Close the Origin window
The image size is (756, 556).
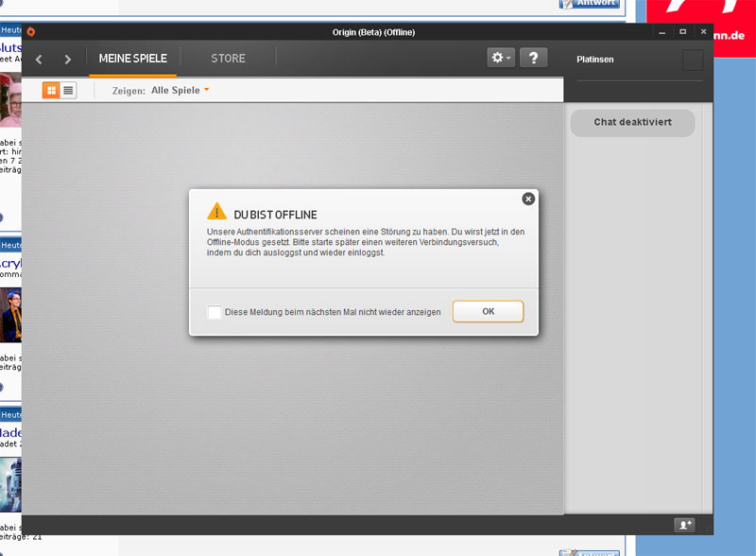[703, 32]
